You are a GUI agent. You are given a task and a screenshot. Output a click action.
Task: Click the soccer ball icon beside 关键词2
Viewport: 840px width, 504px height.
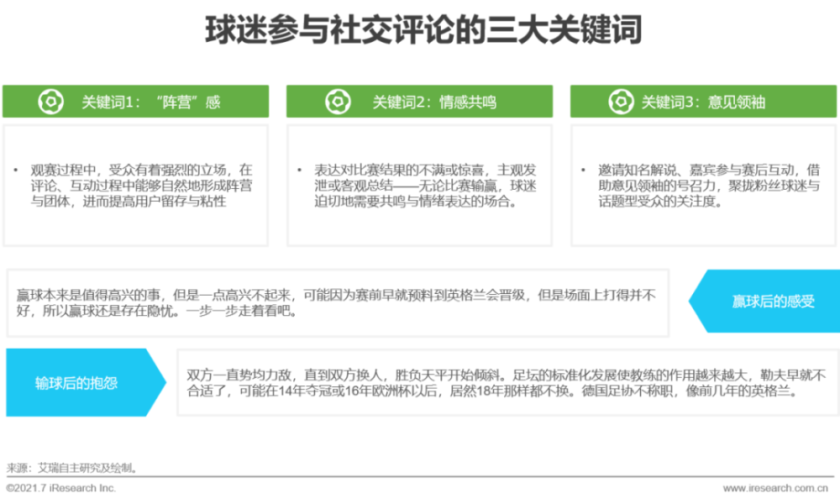click(338, 102)
